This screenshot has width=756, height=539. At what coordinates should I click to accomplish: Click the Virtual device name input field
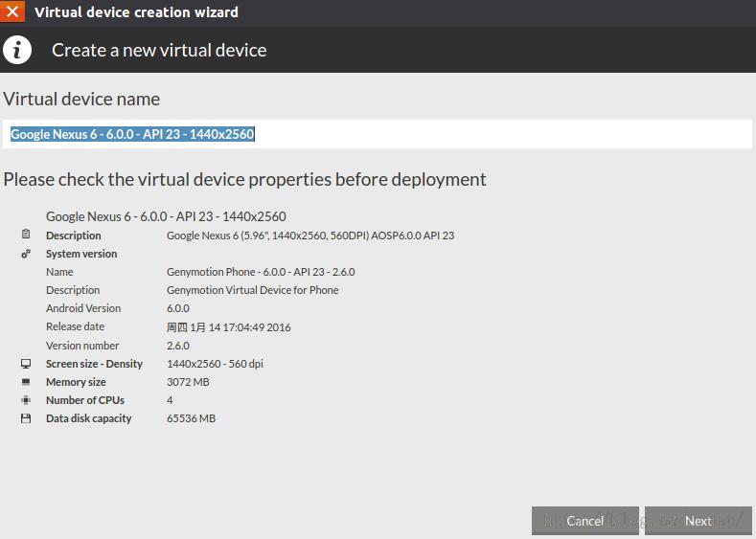tap(378, 134)
